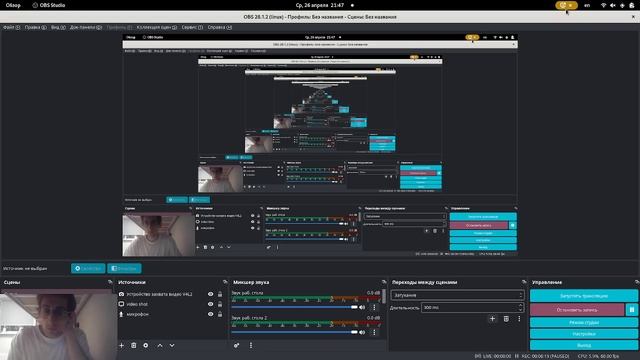Pause recording with the pause button
This screenshot has height=360, width=640.
pyautogui.click(x=632, y=310)
